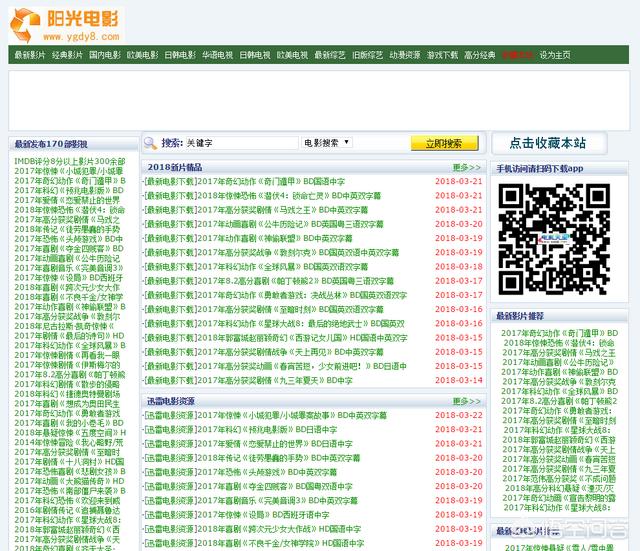Viewport: 640px width, 551px height.
Task: Open the 华语电视 nav item
Action: click(x=218, y=55)
